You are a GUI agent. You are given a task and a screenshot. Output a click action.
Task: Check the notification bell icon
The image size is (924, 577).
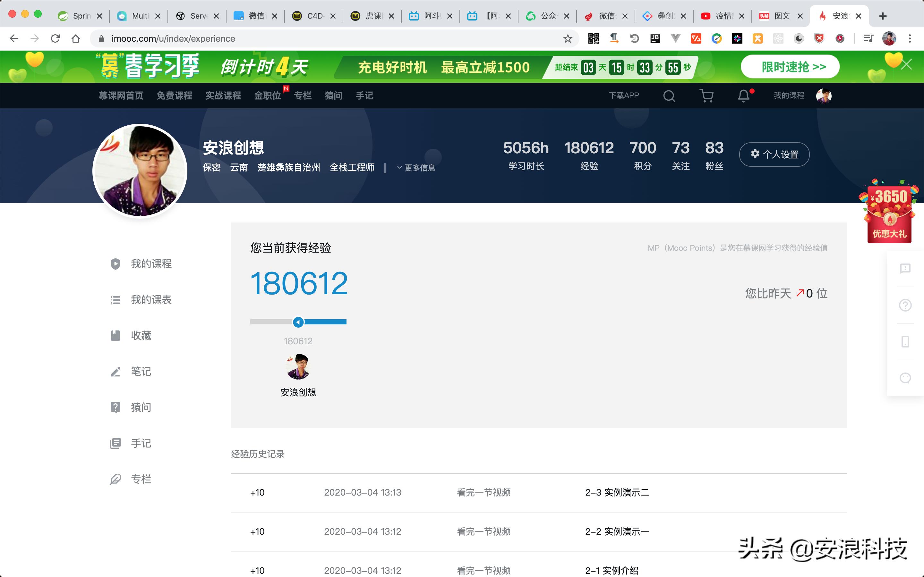(744, 96)
